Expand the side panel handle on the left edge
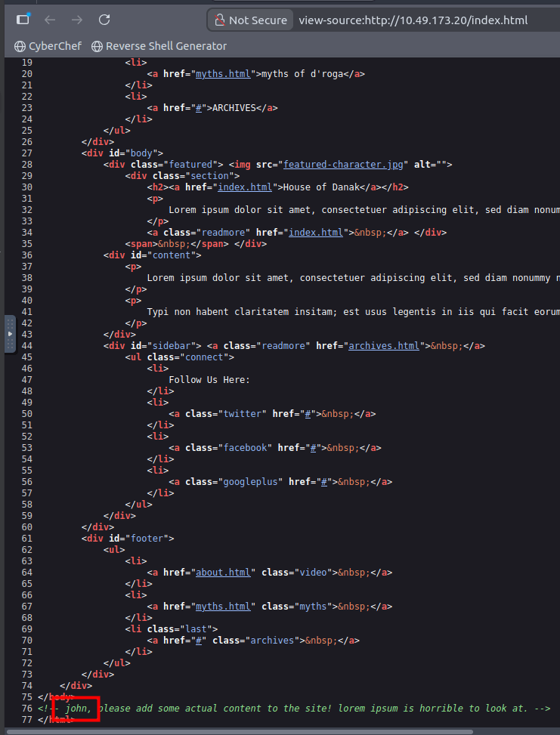Viewport: 560px width, 735px height. click(x=10, y=333)
